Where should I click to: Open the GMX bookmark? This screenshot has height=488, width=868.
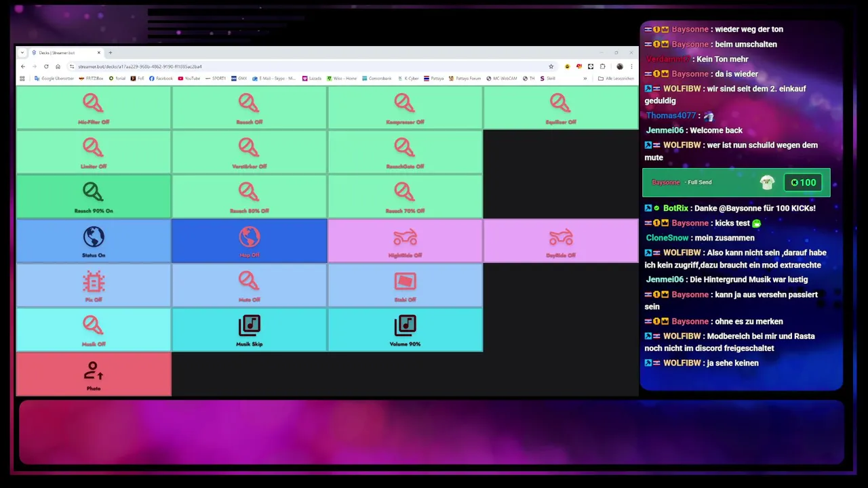pyautogui.click(x=239, y=79)
